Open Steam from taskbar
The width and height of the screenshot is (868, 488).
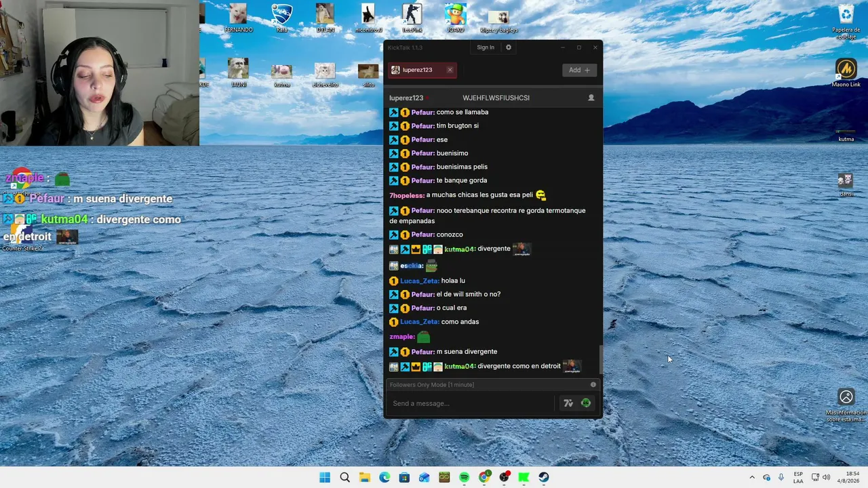click(544, 477)
